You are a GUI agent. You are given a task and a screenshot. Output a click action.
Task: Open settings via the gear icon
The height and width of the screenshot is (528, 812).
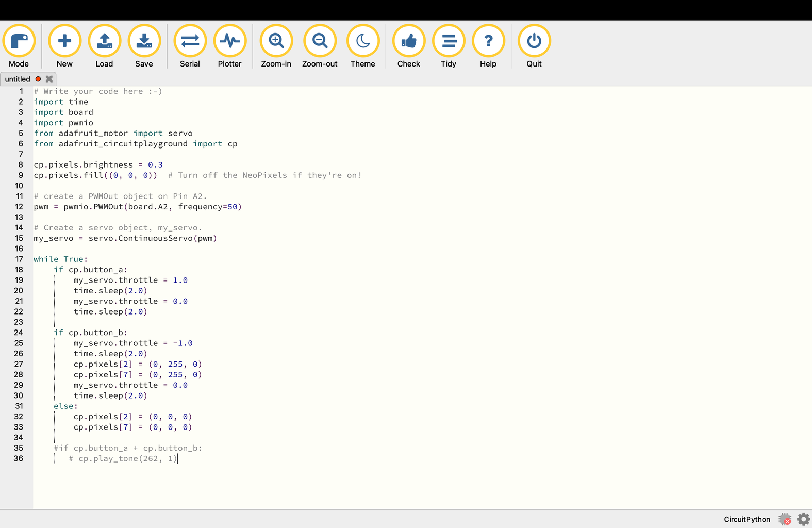point(803,519)
